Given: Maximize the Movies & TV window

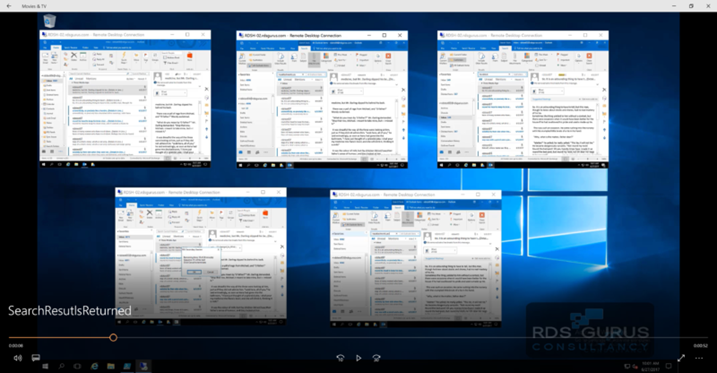Looking at the screenshot, I should click(691, 6).
